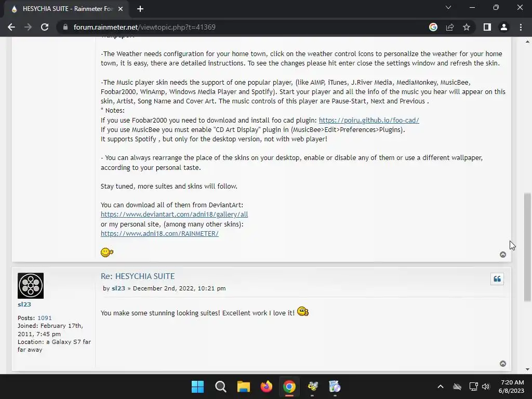Viewport: 532px width, 399px height.
Task: Open Windows taskbar search
Action: 220,387
